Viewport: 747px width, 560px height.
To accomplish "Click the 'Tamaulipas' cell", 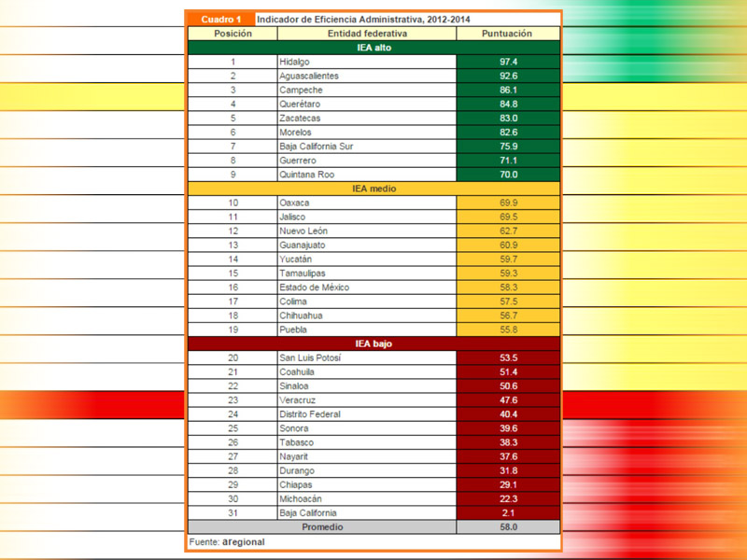I will pos(367,273).
